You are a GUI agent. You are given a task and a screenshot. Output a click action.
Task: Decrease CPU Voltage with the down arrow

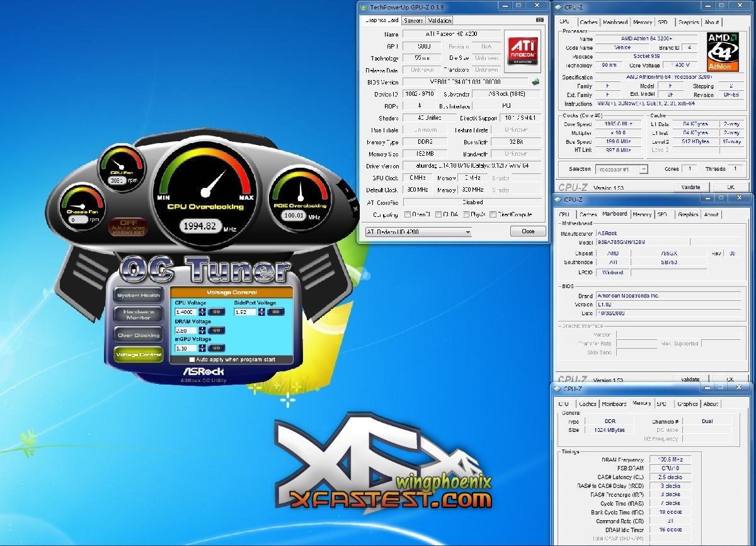tap(202, 313)
